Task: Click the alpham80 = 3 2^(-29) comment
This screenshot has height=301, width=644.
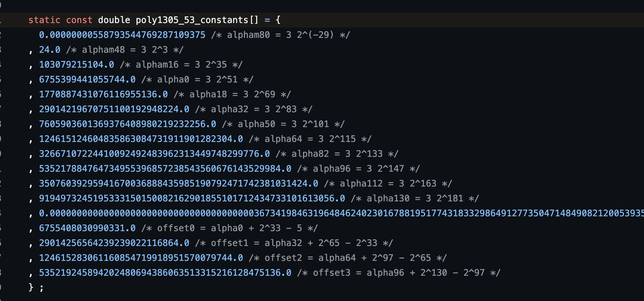Action: pos(281,35)
